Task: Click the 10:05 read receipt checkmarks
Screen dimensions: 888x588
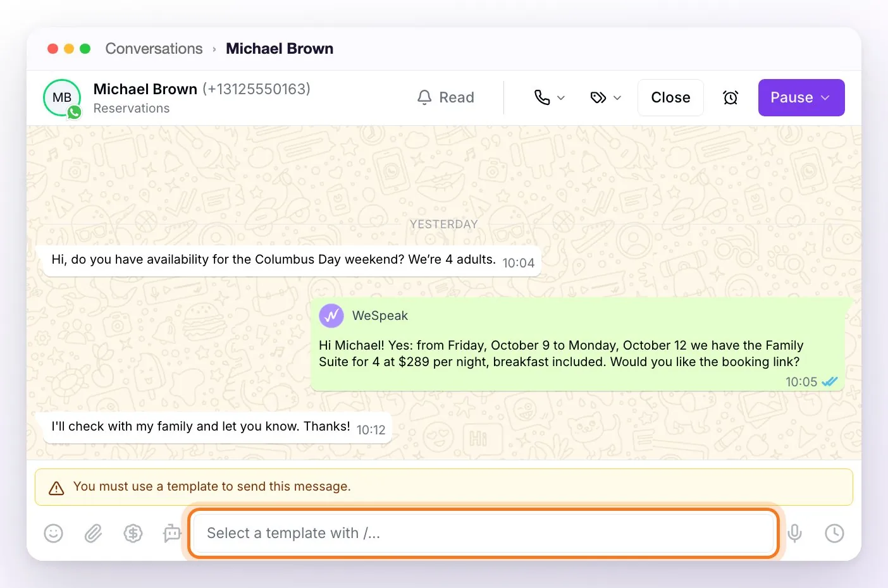Action: pyautogui.click(x=829, y=382)
